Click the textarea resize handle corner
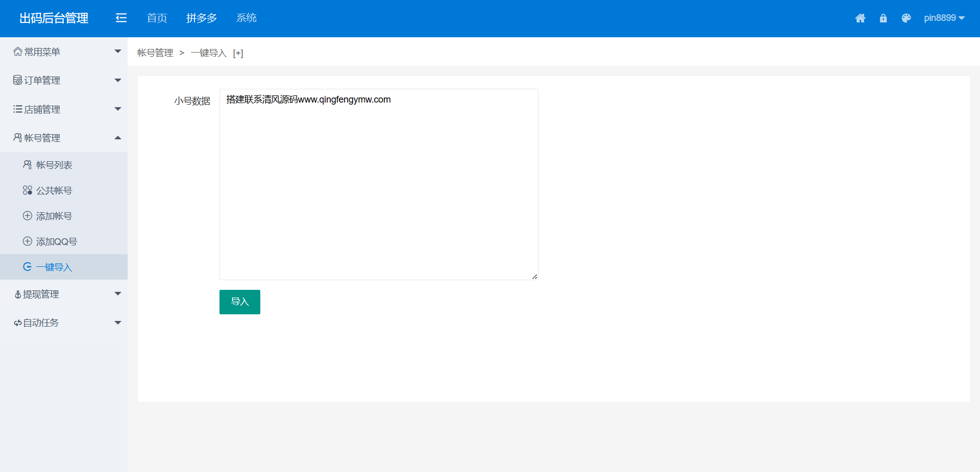The height and width of the screenshot is (472, 980). point(534,277)
